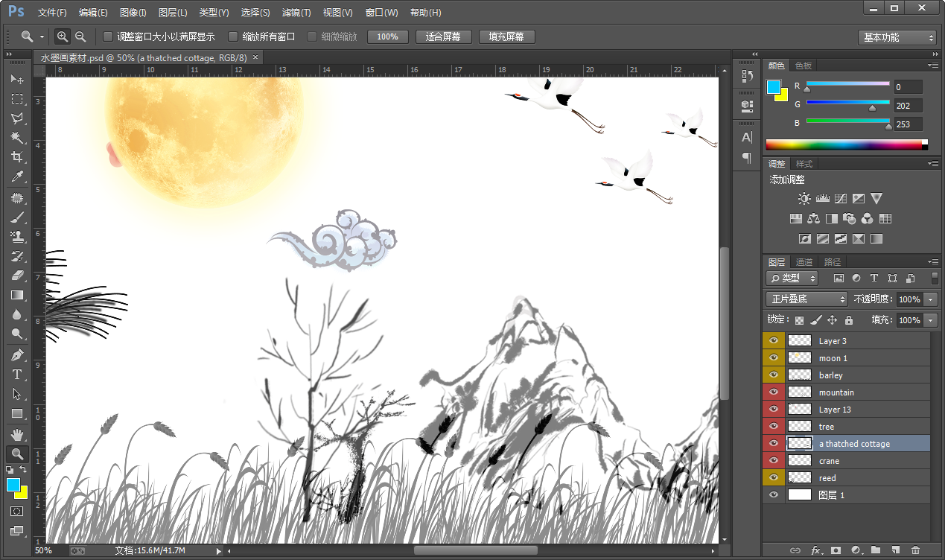
Task: Enable 调整窗口大小以满屏显示 checkbox
Action: (108, 36)
